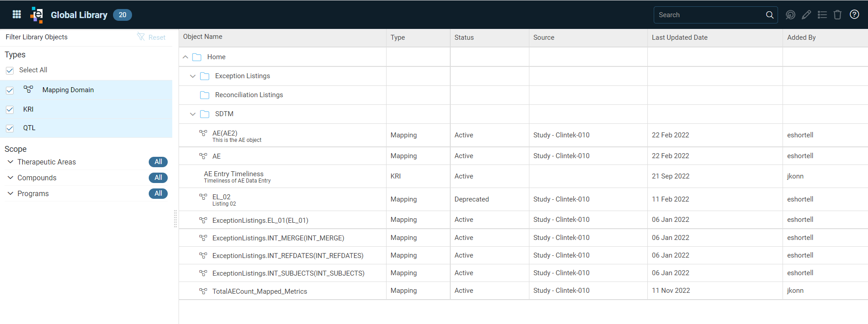Viewport: 868px width, 324px height.
Task: Sort by the Object Name column header
Action: click(203, 37)
